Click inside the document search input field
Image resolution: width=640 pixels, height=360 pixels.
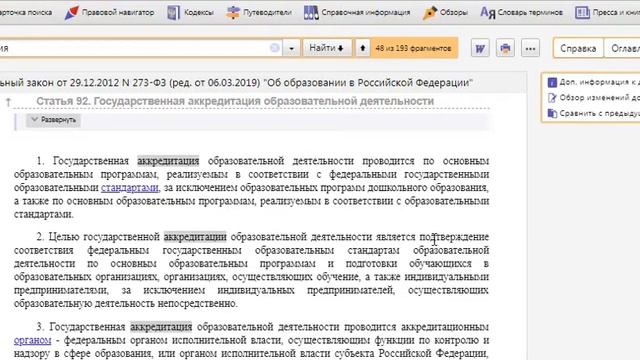tap(135, 48)
